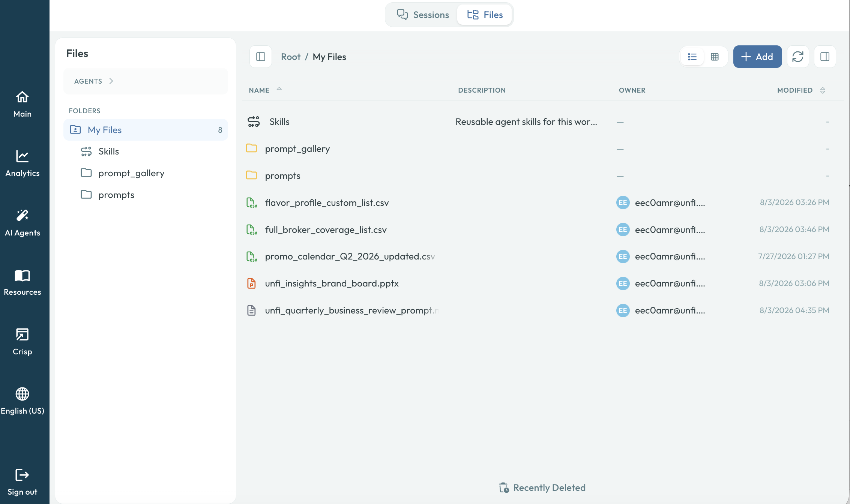
Task: Open the Analytics sidebar icon
Action: pyautogui.click(x=22, y=156)
